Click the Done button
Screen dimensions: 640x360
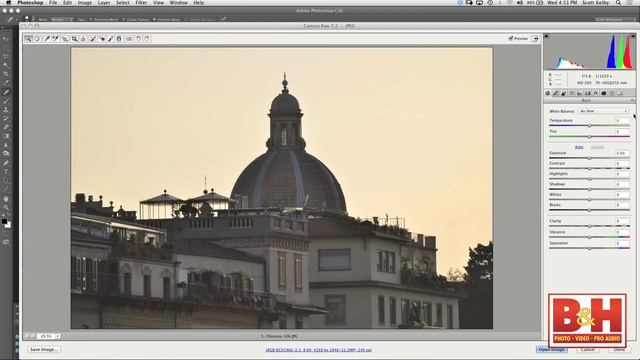click(619, 349)
